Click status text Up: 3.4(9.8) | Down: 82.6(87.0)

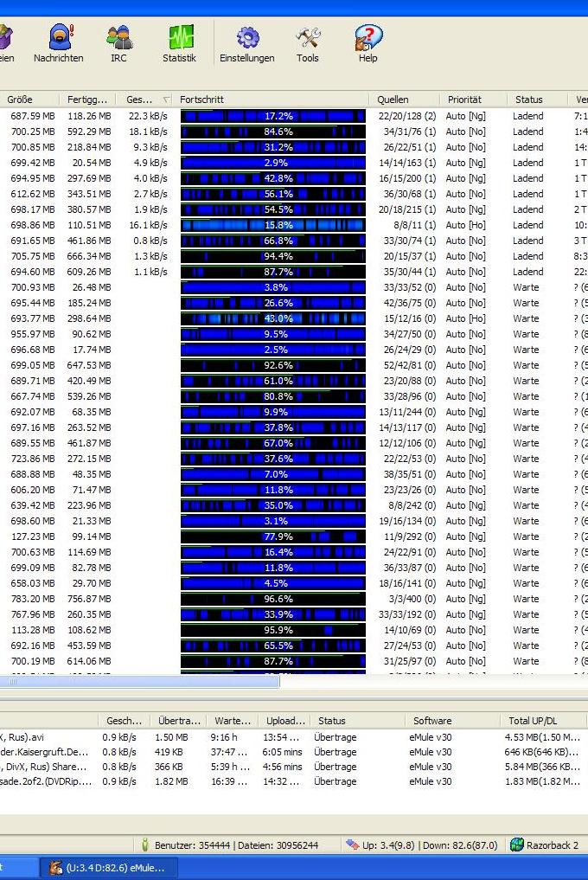pos(430,845)
